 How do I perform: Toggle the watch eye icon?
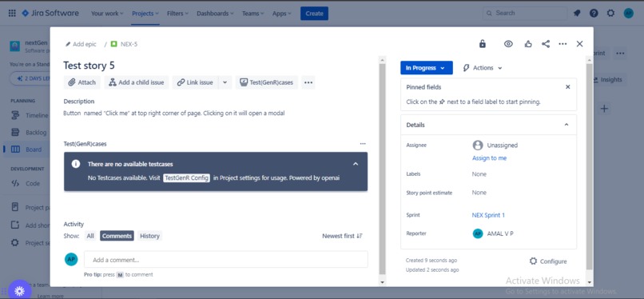point(508,44)
